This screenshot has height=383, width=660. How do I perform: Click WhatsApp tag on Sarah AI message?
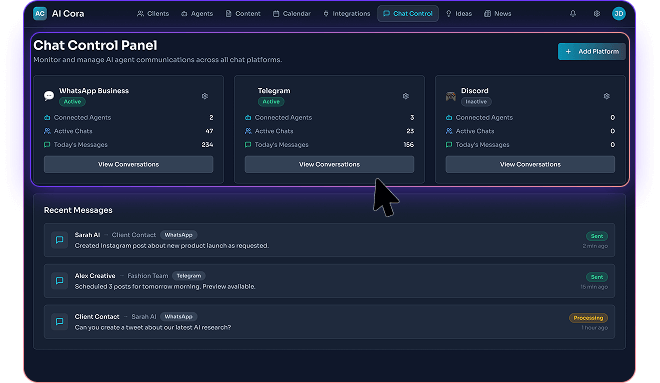(x=178, y=235)
